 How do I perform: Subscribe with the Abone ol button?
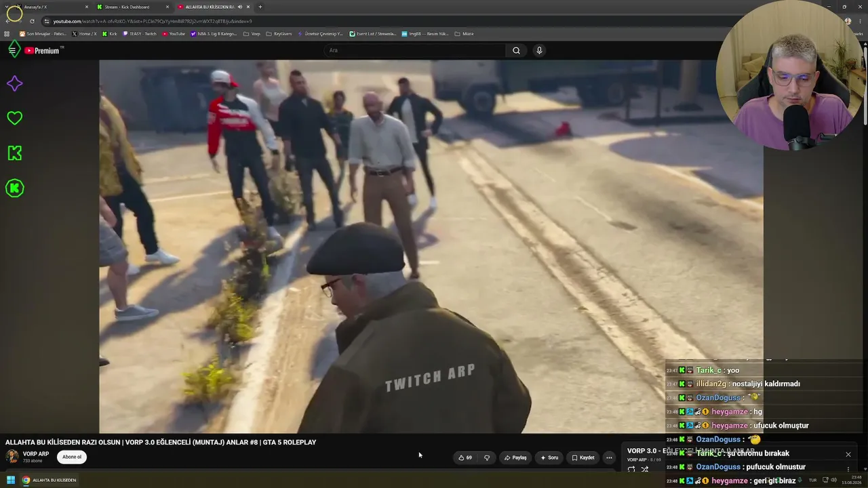(72, 457)
